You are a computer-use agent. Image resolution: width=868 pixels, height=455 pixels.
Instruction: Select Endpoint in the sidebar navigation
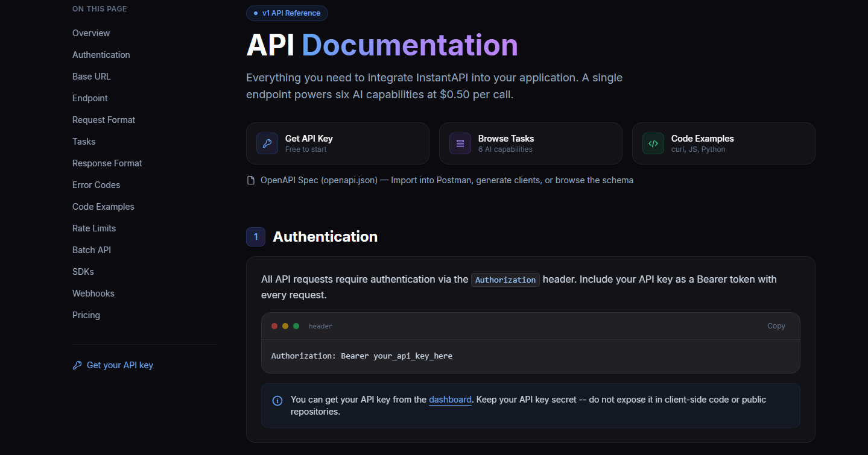(90, 98)
